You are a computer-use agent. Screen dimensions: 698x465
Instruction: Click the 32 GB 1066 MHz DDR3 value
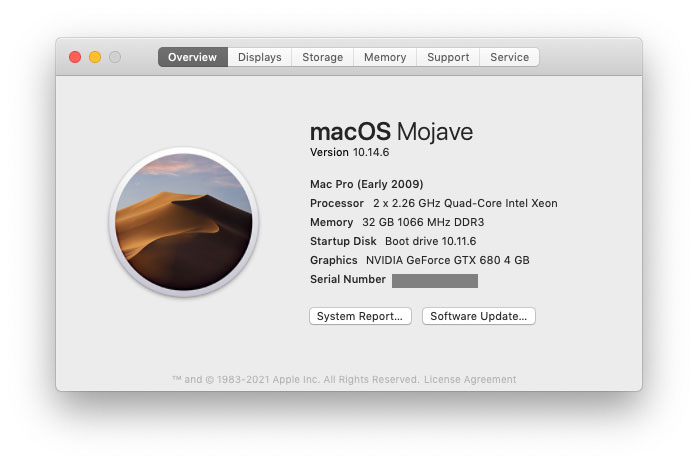tap(423, 222)
